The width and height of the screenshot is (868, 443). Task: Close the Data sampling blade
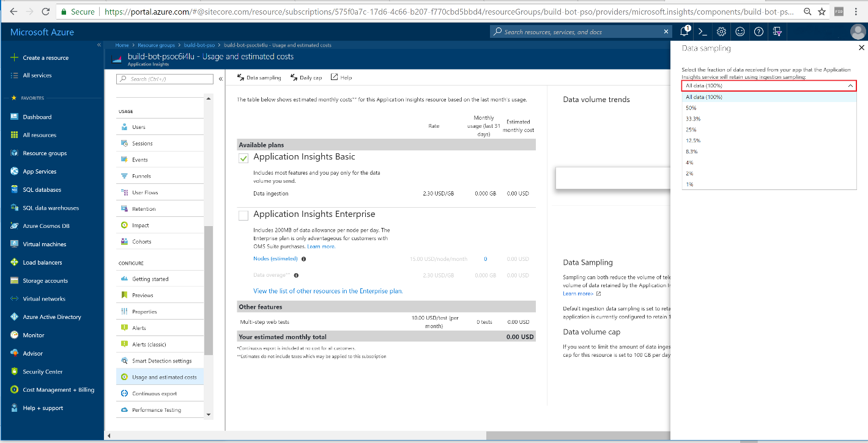(861, 48)
